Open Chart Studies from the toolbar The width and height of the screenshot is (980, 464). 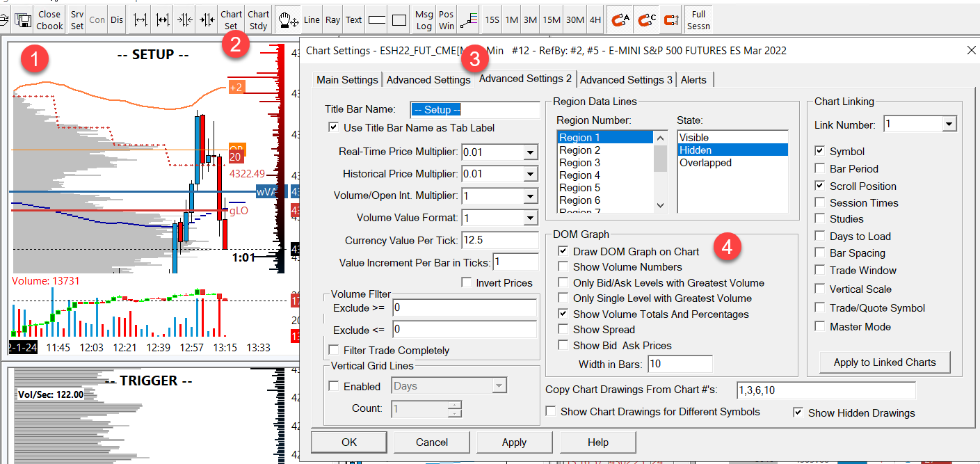click(258, 20)
